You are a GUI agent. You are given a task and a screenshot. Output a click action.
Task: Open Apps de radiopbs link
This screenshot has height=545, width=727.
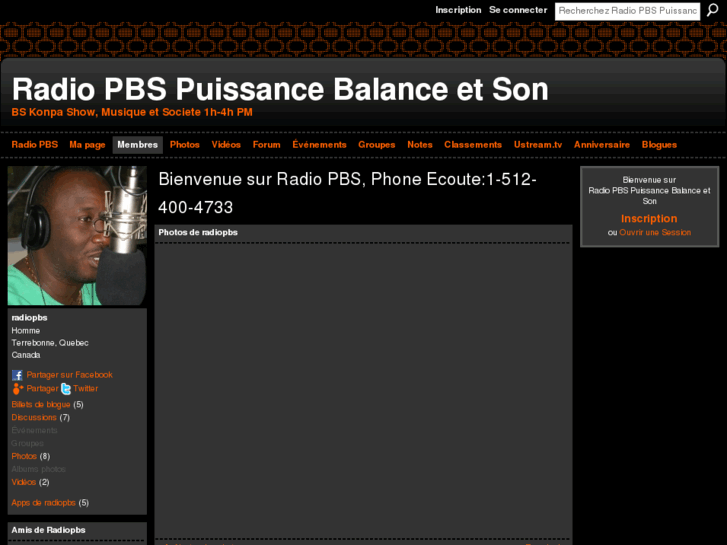point(44,503)
